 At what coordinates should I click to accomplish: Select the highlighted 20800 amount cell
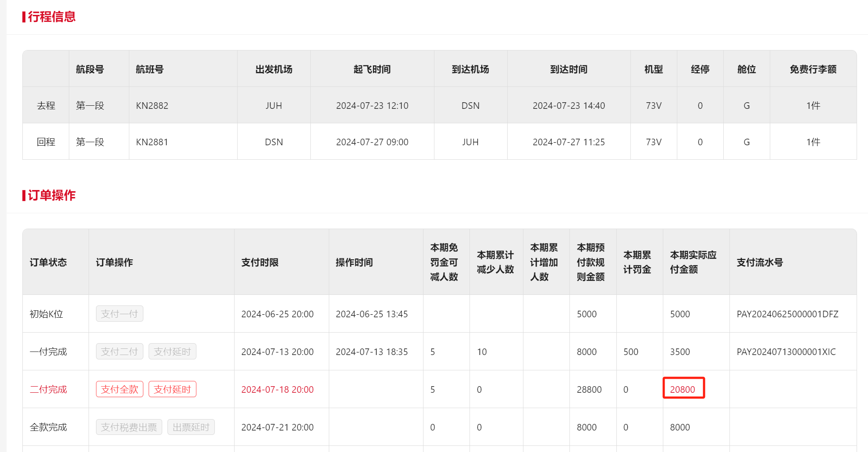(x=683, y=389)
